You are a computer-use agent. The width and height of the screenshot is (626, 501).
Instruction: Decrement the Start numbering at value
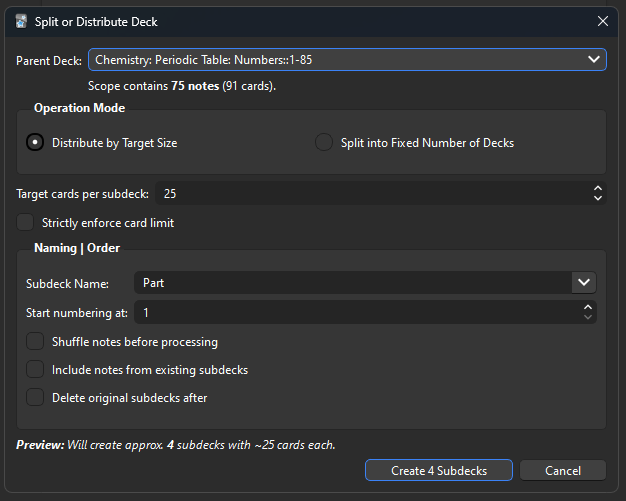pyautogui.click(x=588, y=317)
